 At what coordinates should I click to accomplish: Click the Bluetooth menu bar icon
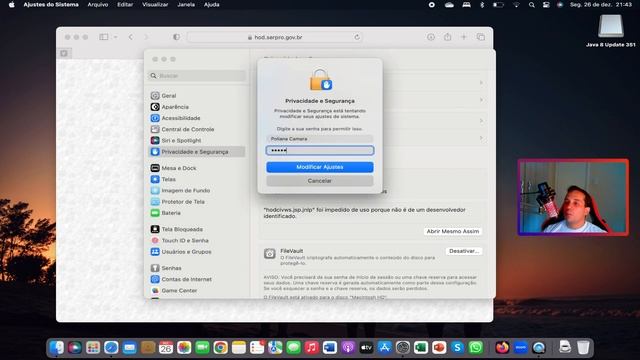482,5
